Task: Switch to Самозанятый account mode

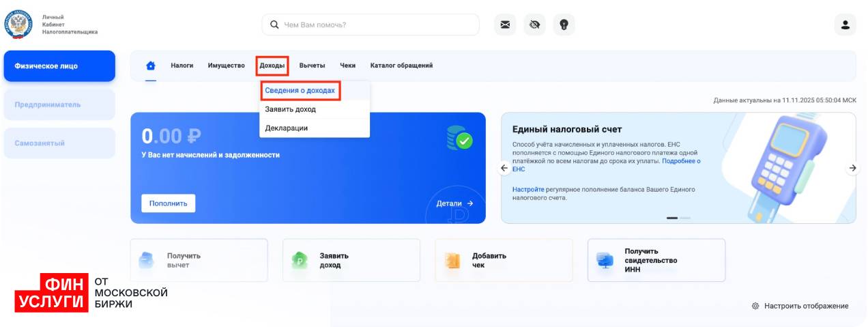Action: tap(59, 143)
